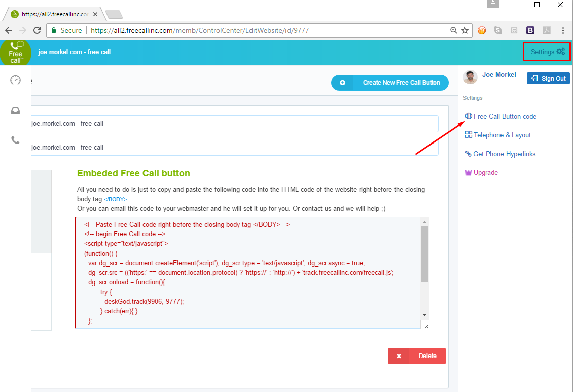Click the orange extension icon in toolbar

[482, 31]
